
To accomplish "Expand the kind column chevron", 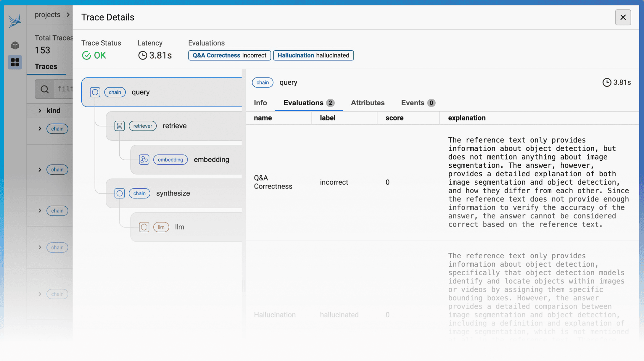I will point(40,110).
